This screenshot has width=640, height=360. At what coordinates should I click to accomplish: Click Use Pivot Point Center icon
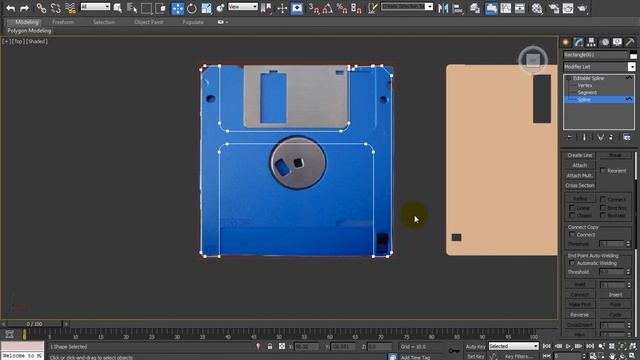(x=266, y=8)
